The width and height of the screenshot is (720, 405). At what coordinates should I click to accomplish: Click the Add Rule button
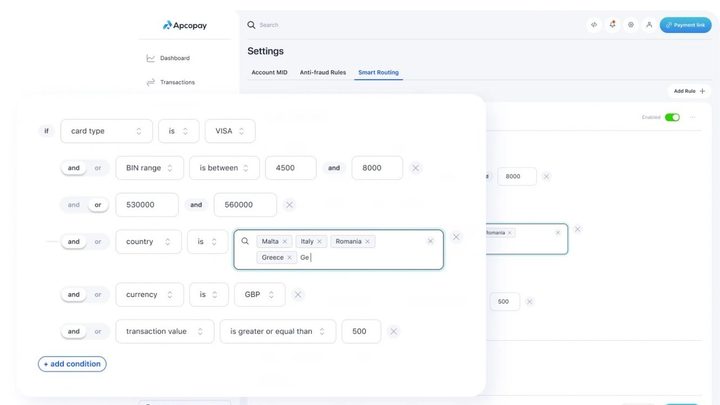click(689, 91)
